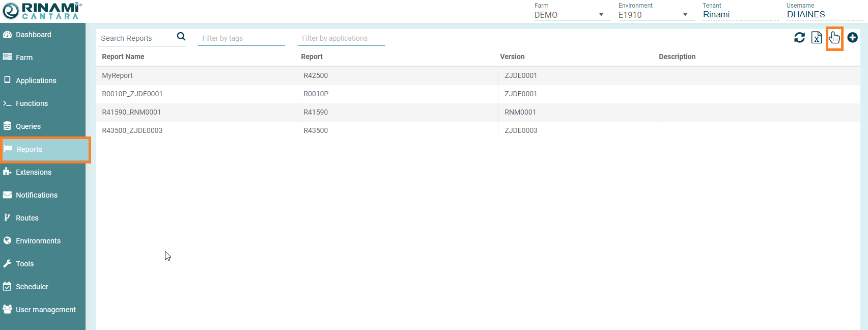The image size is (868, 330).
Task: Add a new report with plus icon
Action: [852, 38]
